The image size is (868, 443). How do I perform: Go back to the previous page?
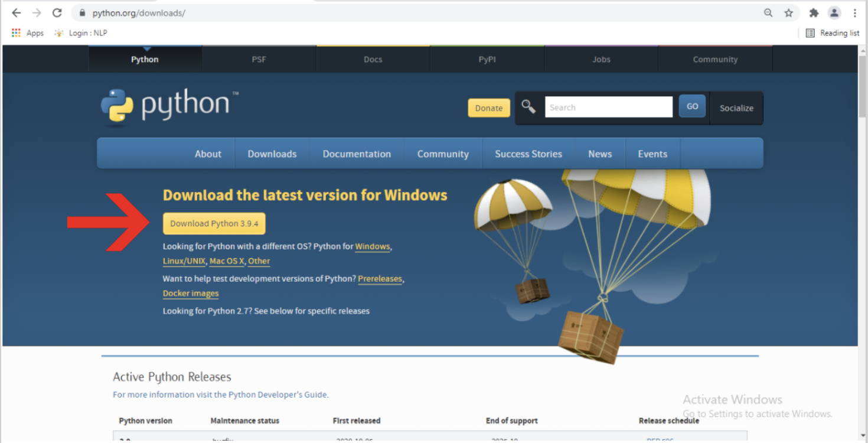[x=17, y=12]
